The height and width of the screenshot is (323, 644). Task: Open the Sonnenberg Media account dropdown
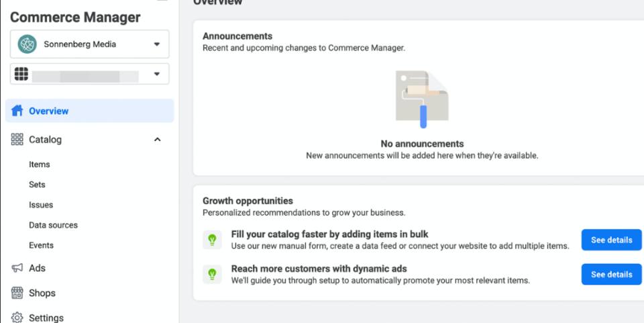click(x=157, y=44)
